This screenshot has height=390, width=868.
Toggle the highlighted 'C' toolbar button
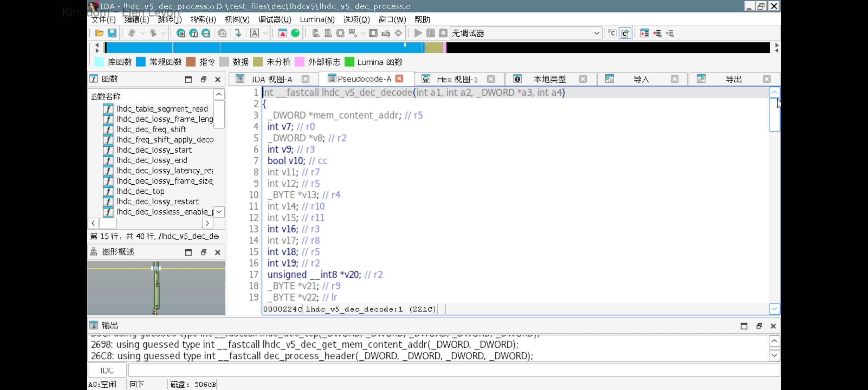pos(625,33)
